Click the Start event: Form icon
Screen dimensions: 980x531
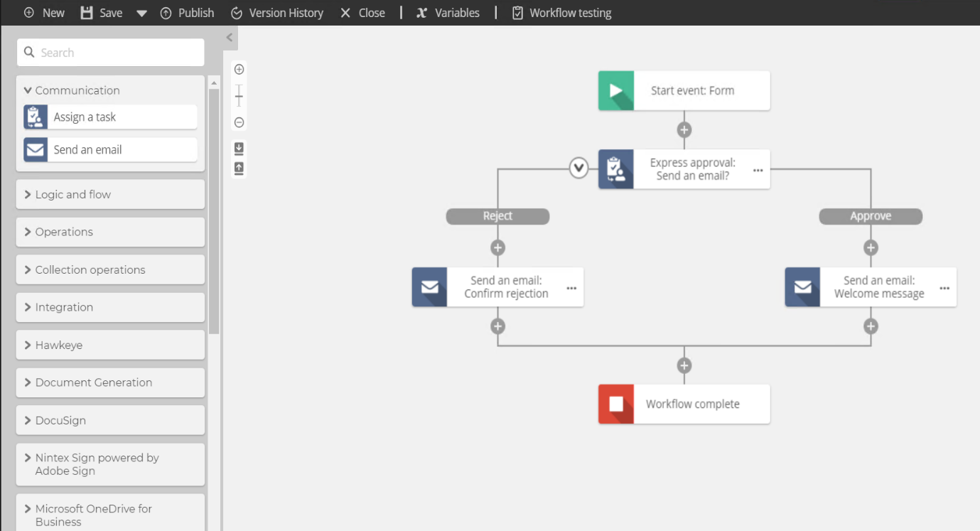(x=615, y=90)
